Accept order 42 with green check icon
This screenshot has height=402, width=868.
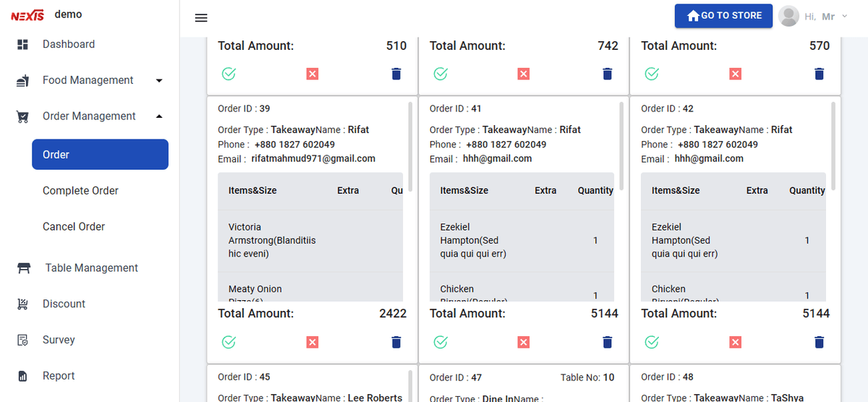point(652,342)
